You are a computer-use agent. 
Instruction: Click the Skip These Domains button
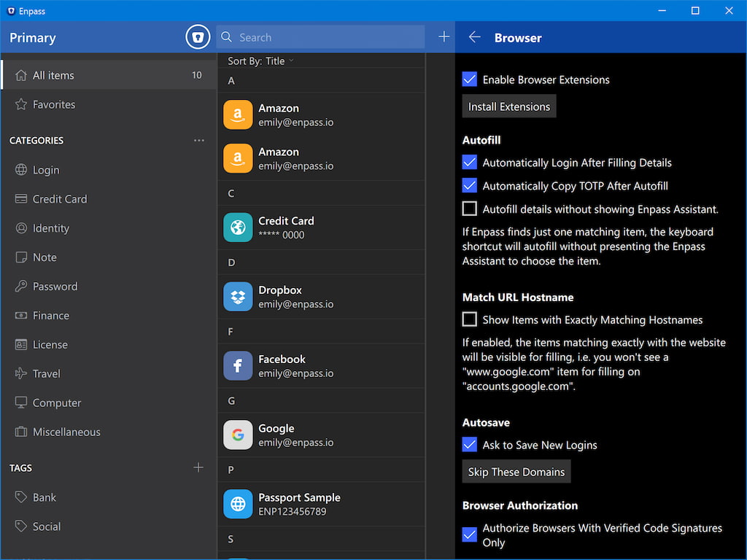(516, 472)
